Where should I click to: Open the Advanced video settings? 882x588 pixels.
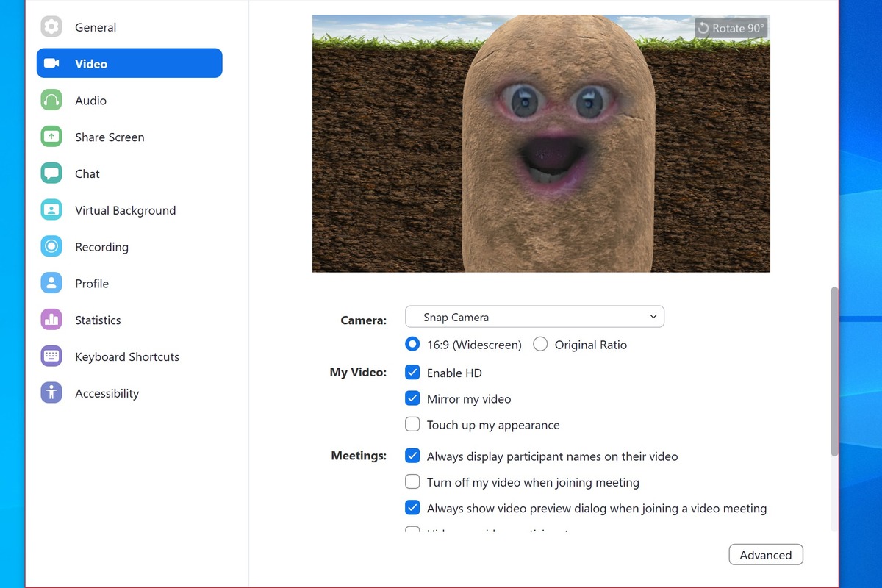766,554
